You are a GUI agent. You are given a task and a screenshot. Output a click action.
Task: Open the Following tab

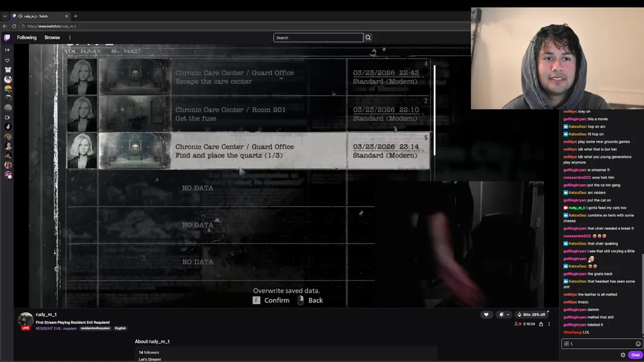point(27,38)
